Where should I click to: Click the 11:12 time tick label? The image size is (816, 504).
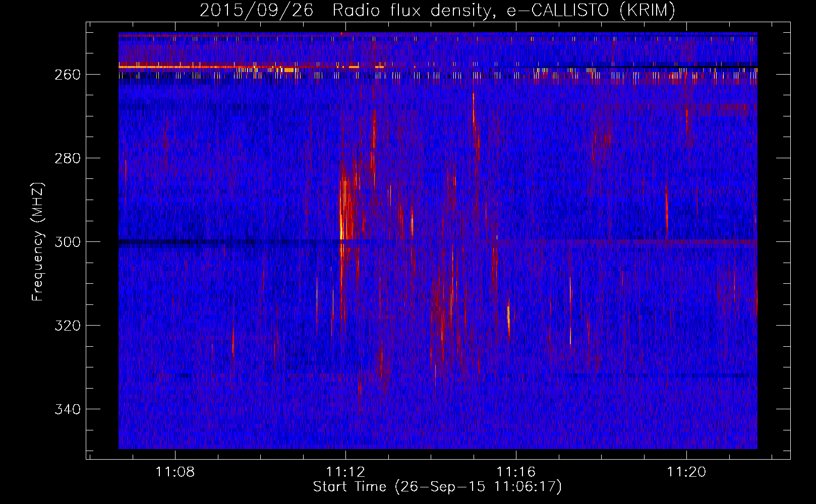pos(345,472)
